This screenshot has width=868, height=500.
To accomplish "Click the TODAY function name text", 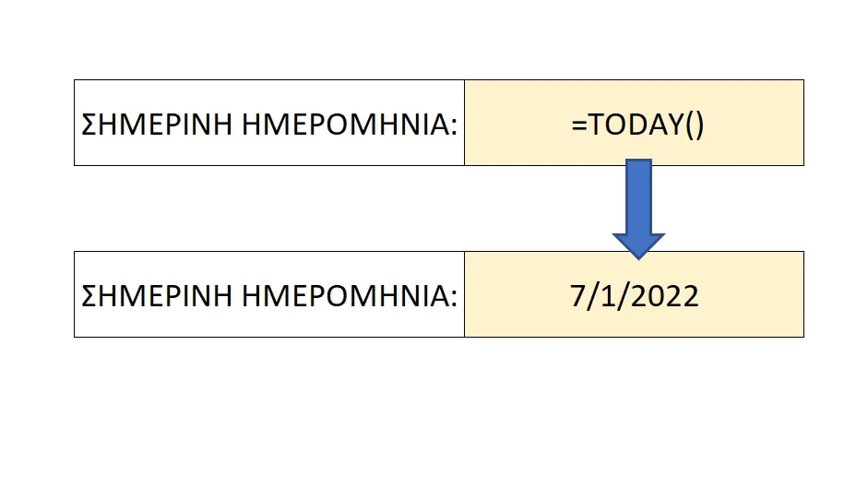I will coord(636,124).
